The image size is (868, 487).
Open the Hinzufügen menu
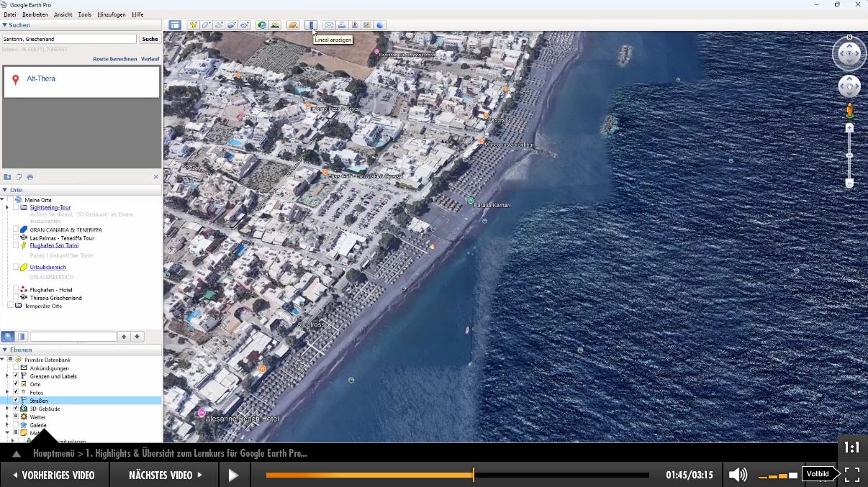pyautogui.click(x=110, y=14)
